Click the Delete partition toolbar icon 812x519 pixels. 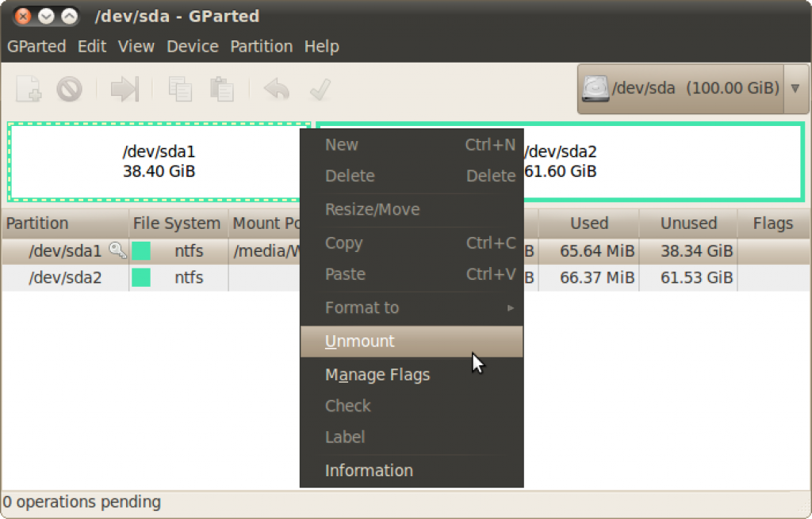(70, 89)
